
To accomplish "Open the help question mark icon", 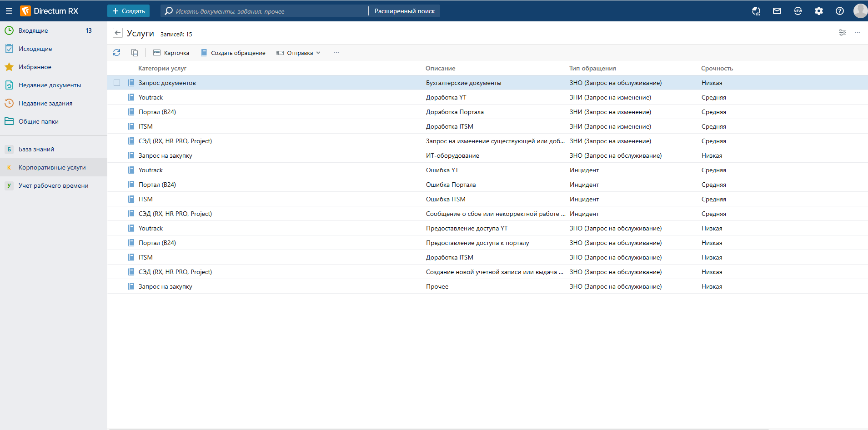I will pyautogui.click(x=839, y=11).
